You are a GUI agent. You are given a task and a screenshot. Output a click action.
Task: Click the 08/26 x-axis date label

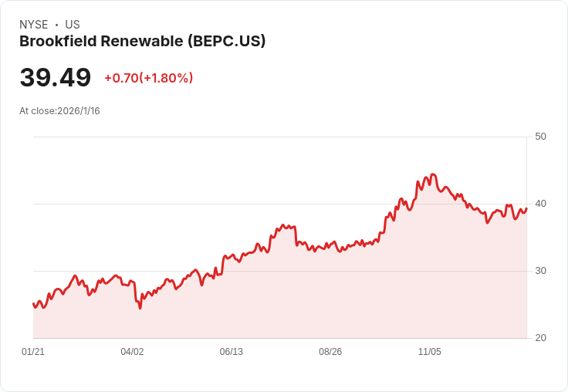point(330,352)
